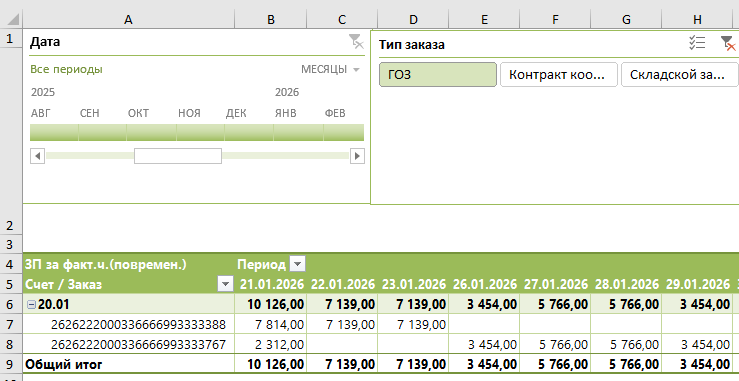Collapse the 20.01 account group
The width and height of the screenshot is (739, 381).
32,305
